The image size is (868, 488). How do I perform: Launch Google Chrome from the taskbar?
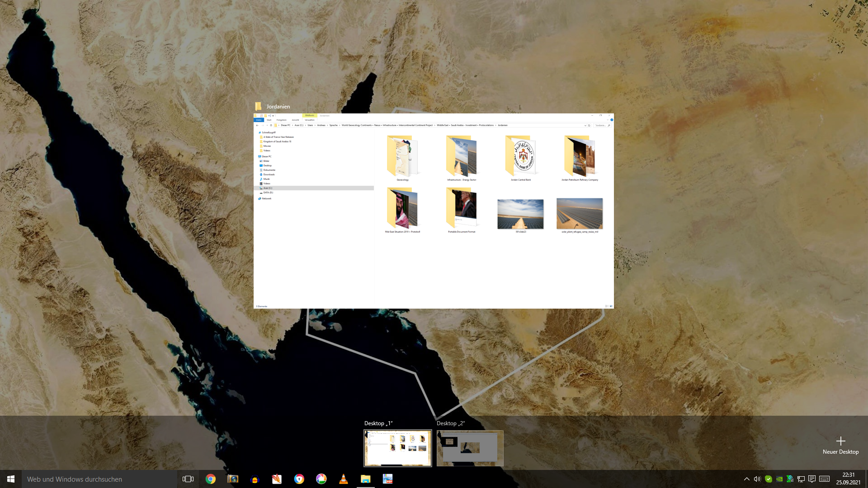point(211,479)
